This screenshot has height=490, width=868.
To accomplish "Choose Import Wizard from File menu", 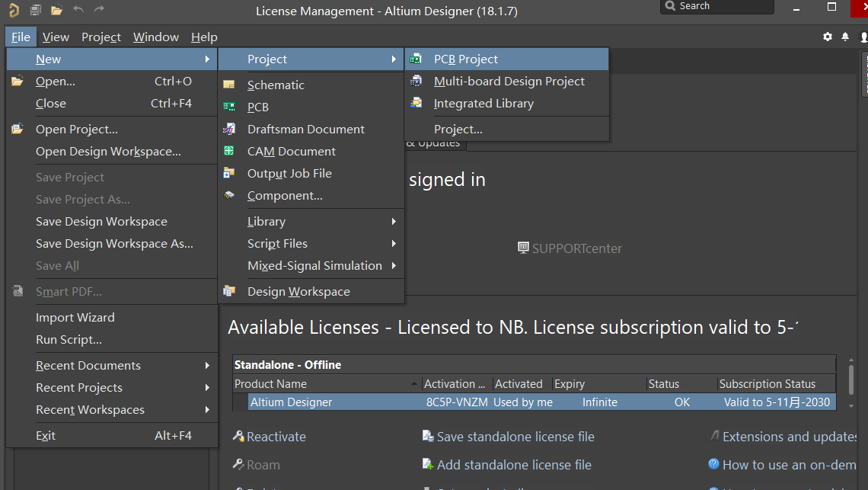I will [x=75, y=318].
